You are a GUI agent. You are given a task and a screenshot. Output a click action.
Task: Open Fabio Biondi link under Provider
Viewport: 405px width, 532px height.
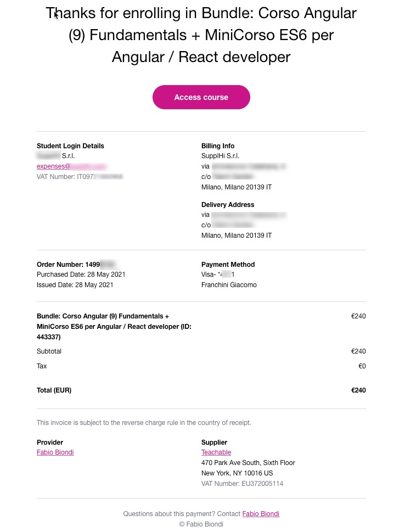(x=55, y=452)
